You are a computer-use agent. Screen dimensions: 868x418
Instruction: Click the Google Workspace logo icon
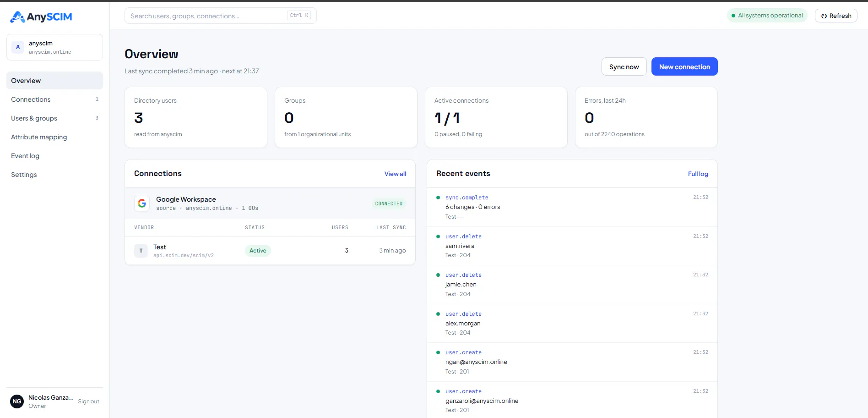tap(142, 203)
